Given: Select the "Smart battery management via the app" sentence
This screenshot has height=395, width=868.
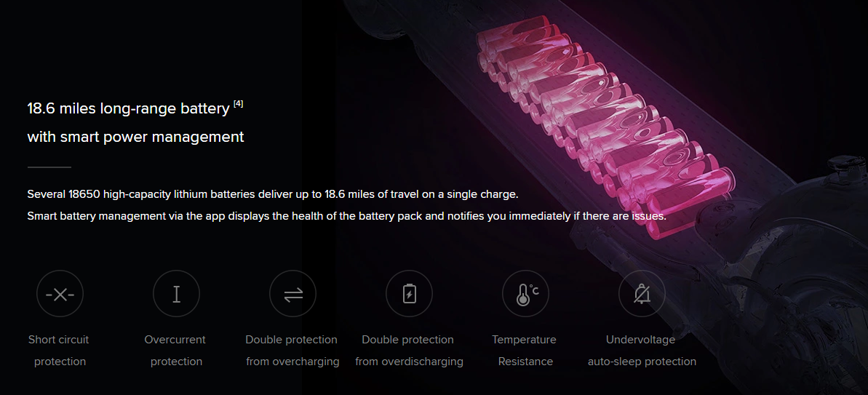Looking at the screenshot, I should pos(346,216).
